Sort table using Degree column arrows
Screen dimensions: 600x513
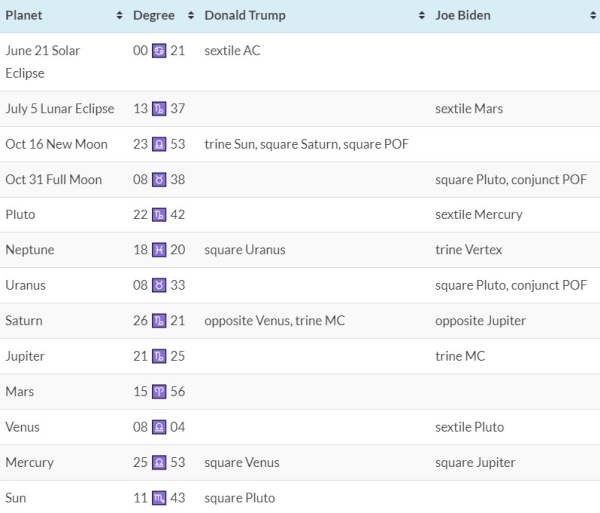pos(191,15)
